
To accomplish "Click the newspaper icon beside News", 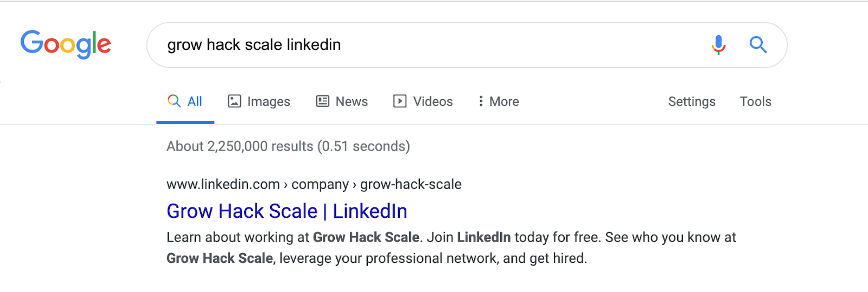I will pos(323,101).
